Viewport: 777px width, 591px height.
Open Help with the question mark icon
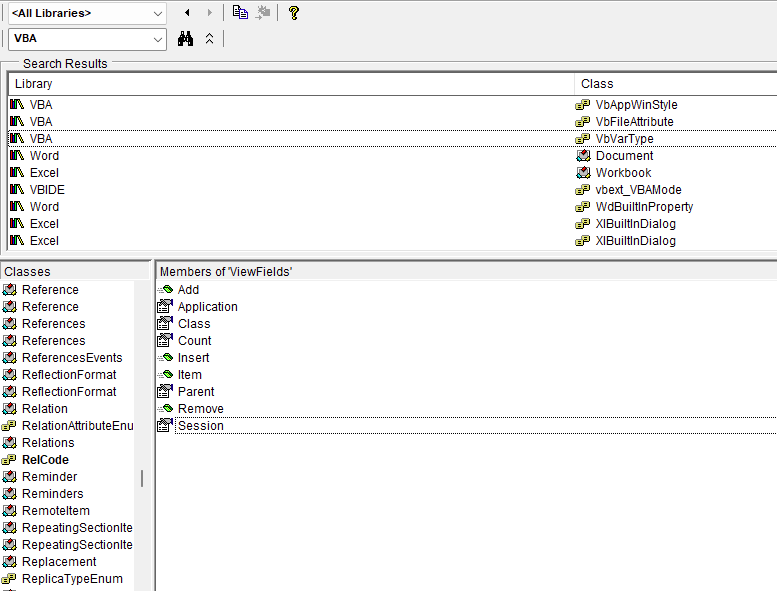(293, 13)
